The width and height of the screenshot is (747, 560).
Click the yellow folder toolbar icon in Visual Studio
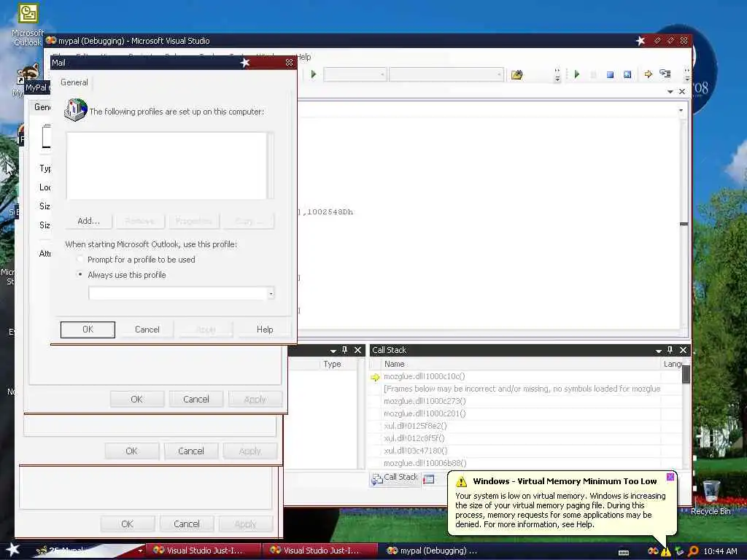(x=517, y=74)
